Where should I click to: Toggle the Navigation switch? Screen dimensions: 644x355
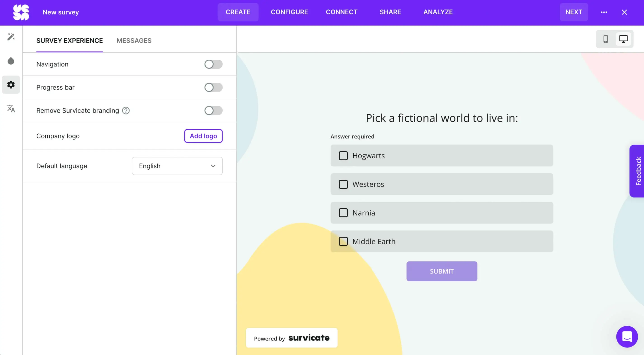coord(213,64)
